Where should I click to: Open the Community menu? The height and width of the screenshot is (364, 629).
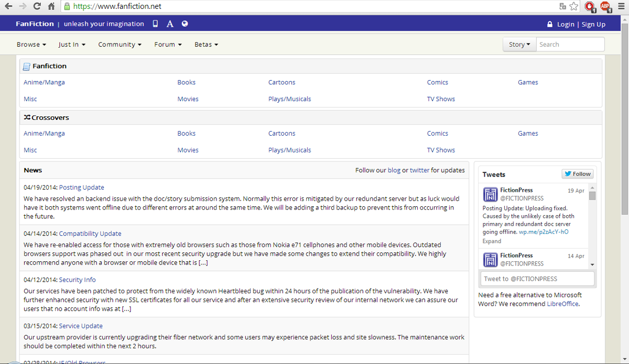click(x=120, y=44)
